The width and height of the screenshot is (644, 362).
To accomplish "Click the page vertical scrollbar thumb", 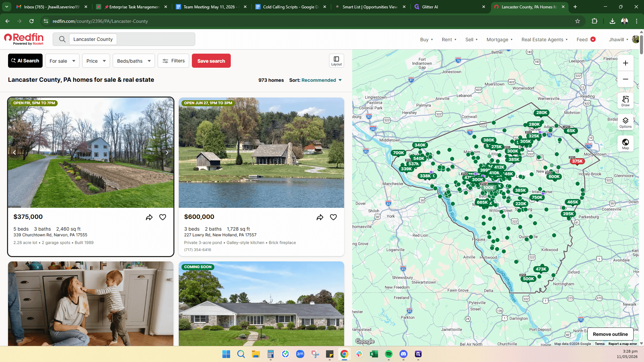I will tap(641, 44).
